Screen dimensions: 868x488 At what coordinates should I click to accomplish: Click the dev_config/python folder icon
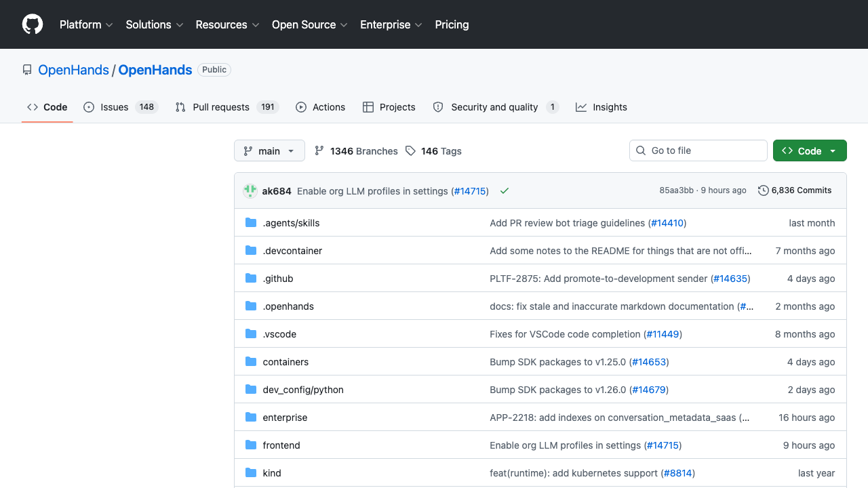point(251,390)
